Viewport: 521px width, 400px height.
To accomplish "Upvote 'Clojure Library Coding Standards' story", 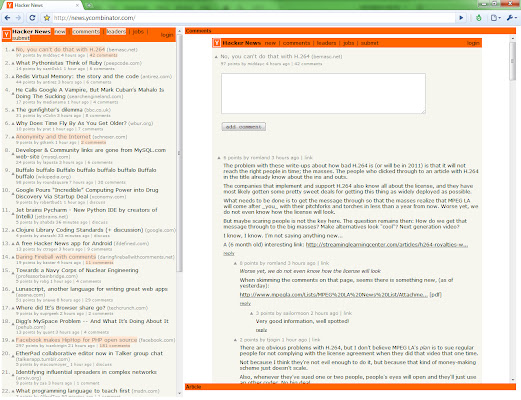I will [x=13, y=230].
